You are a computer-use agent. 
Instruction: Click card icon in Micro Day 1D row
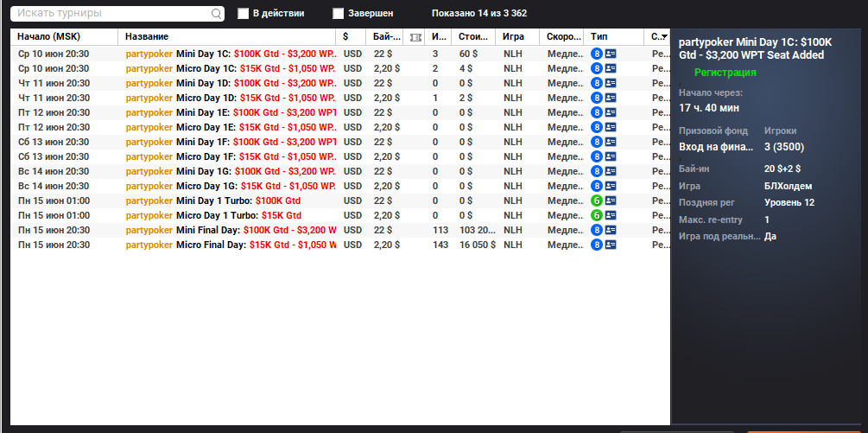click(x=611, y=98)
